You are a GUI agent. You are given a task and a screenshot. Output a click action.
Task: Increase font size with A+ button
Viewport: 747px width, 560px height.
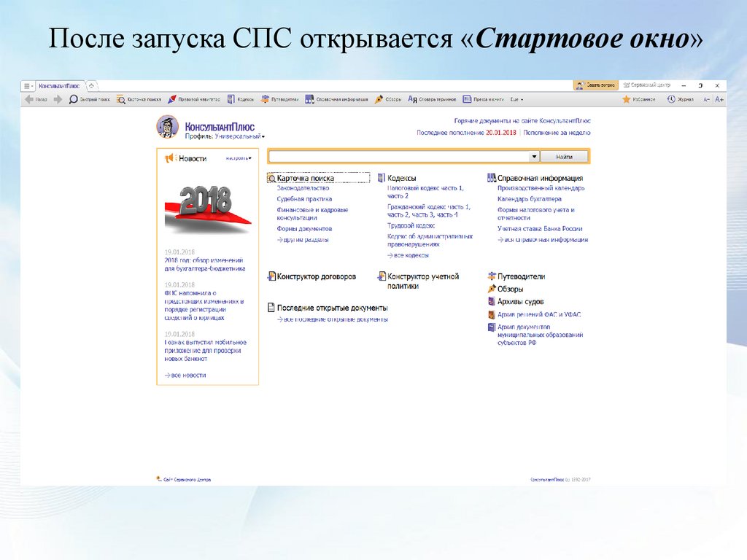(719, 99)
